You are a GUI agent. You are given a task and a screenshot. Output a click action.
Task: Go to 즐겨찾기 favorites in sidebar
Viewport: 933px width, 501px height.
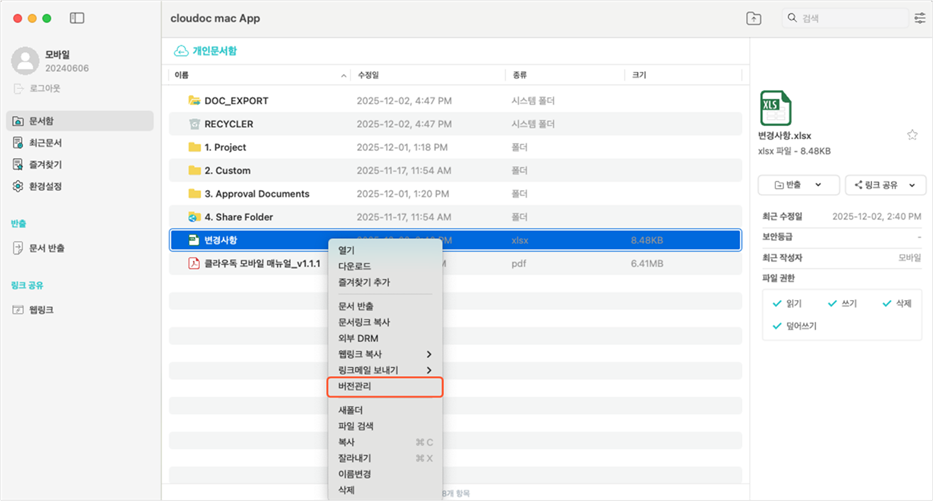pyautogui.click(x=44, y=164)
